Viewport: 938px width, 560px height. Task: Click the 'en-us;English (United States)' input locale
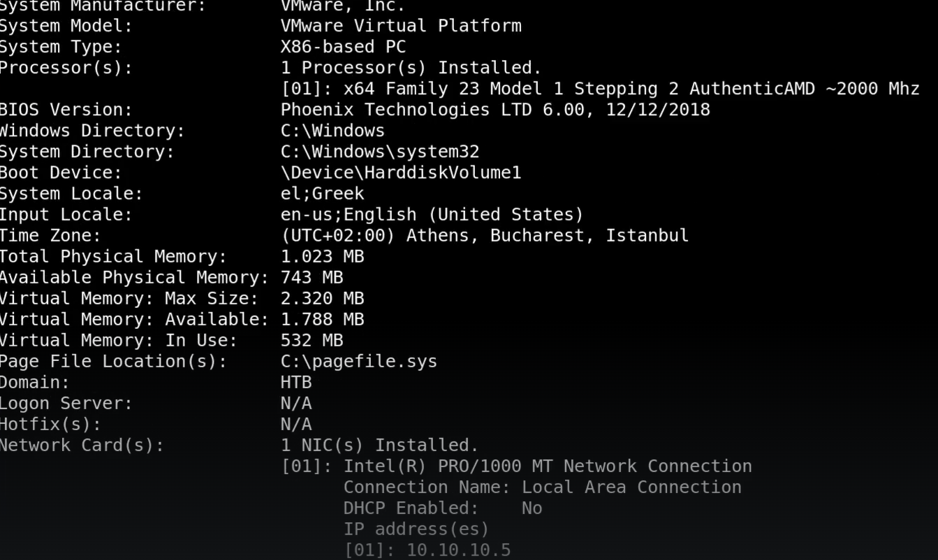click(432, 215)
